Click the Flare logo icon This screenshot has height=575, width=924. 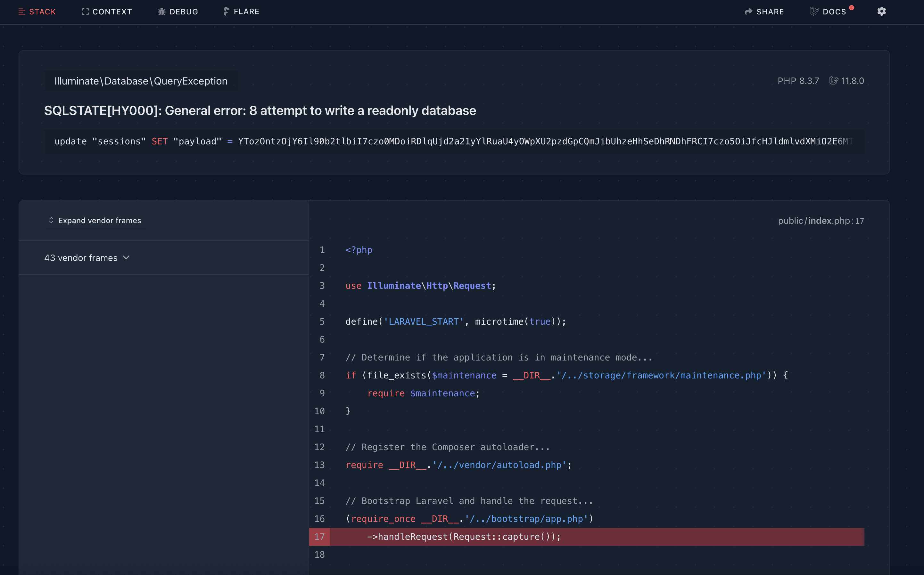tap(227, 12)
